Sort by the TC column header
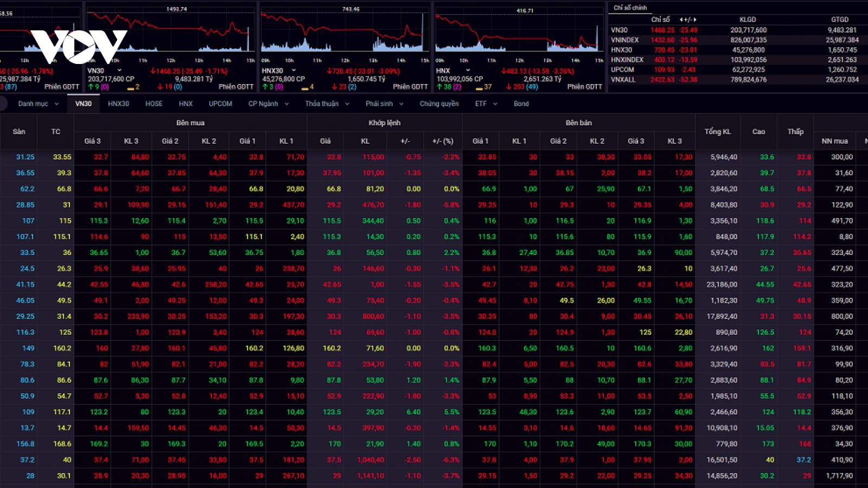This screenshot has height=488, width=868. pyautogui.click(x=56, y=132)
